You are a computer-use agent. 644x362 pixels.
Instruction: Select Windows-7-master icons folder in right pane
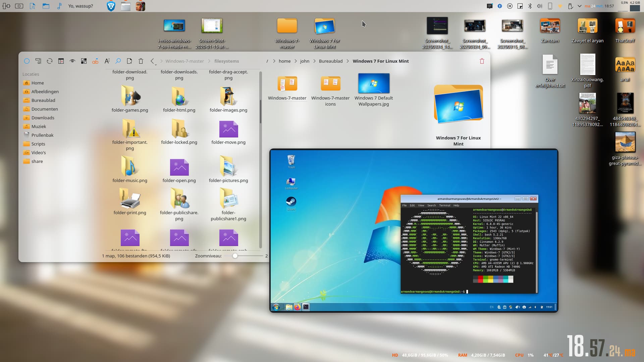(330, 90)
